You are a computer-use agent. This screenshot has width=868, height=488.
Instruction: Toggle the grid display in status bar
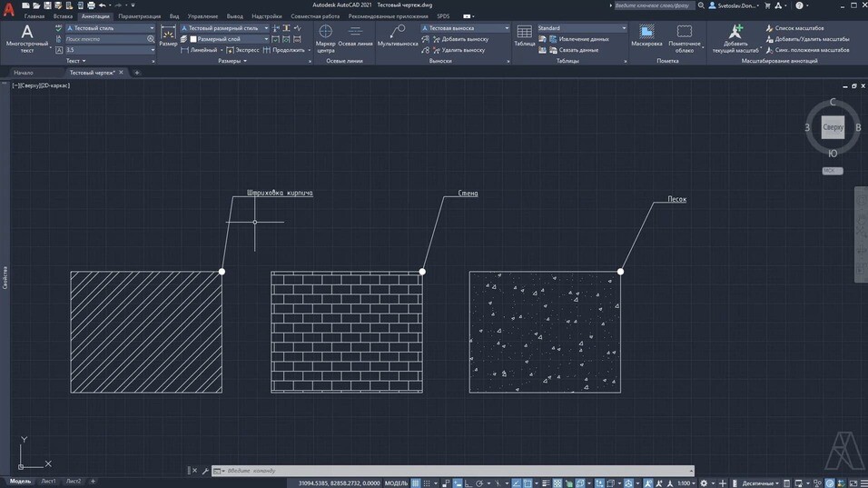[x=415, y=483]
